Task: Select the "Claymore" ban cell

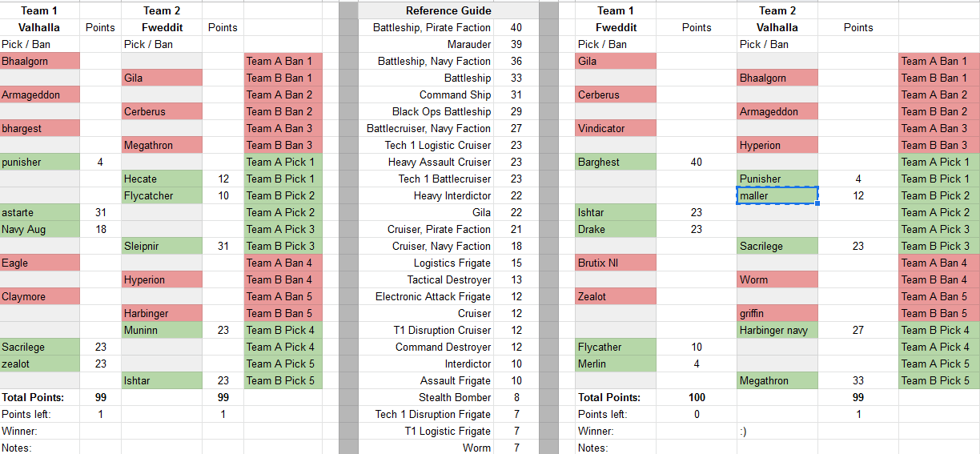Action: 40,296
